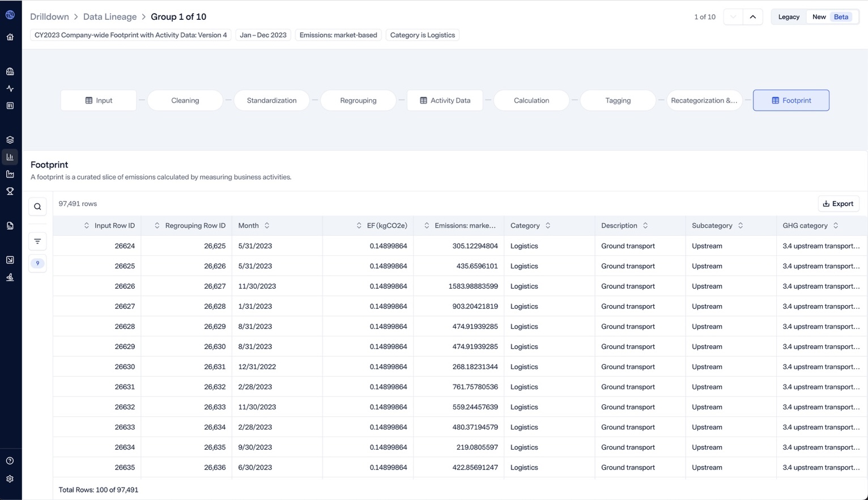Click emissions value 435.6596101
Image resolution: width=868 pixels, height=500 pixels.
[x=477, y=266]
